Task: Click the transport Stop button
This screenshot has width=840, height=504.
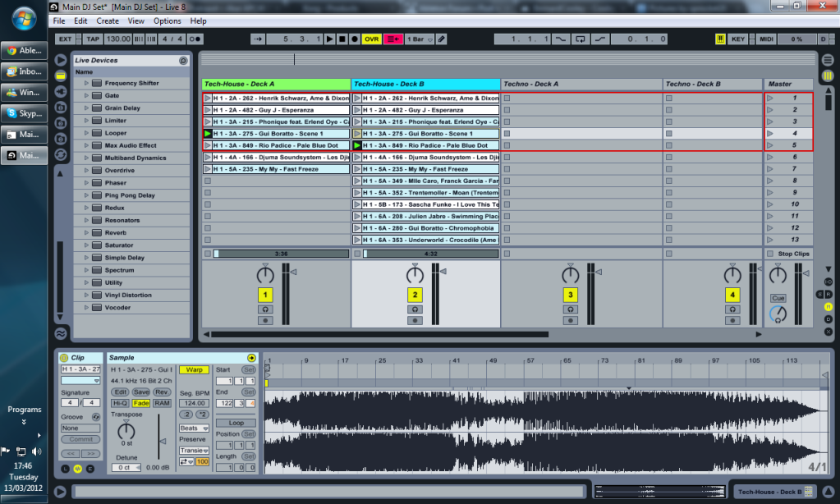Action: click(x=342, y=39)
